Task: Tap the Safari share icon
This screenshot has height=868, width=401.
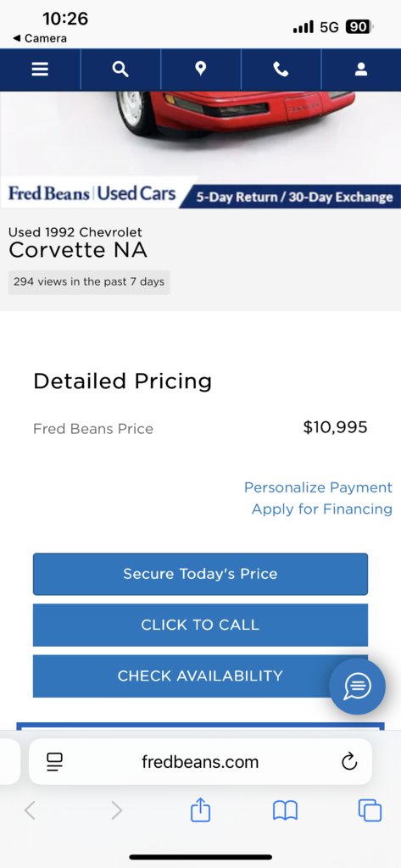Action: [200, 811]
